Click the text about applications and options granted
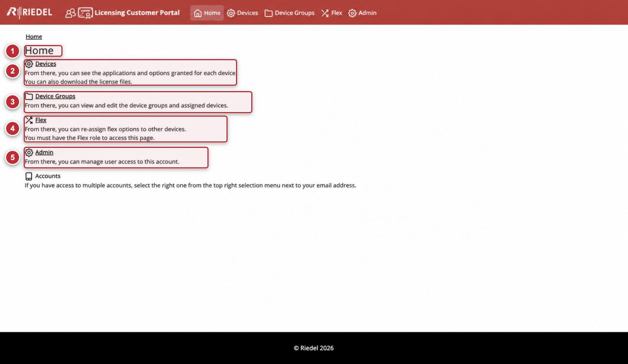The height and width of the screenshot is (364, 628). (130, 73)
